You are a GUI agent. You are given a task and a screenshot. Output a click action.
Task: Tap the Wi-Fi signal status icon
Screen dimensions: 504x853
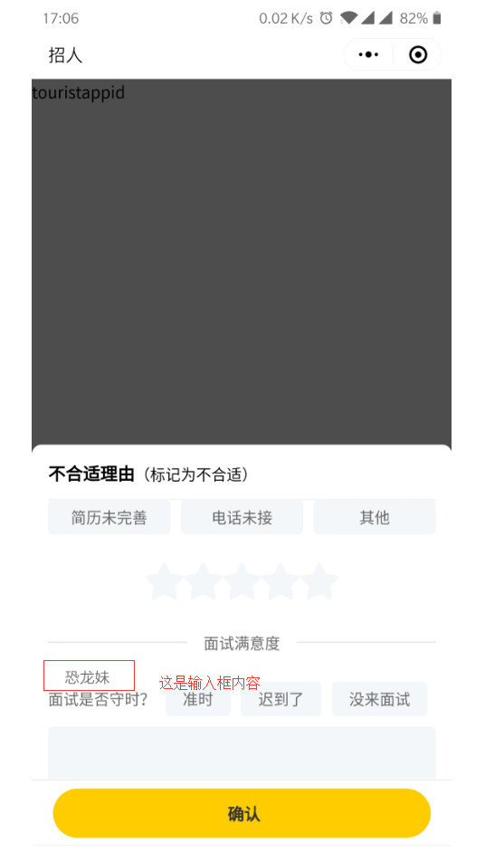click(348, 18)
